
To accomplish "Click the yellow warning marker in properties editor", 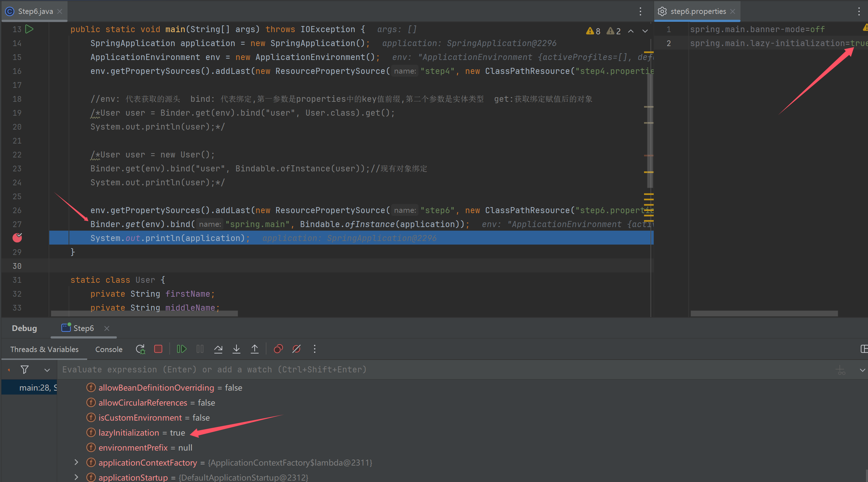I will coord(866,27).
